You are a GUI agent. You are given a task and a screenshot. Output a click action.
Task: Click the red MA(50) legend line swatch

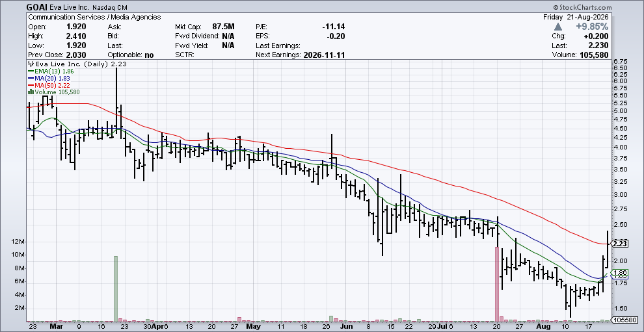pyautogui.click(x=31, y=85)
